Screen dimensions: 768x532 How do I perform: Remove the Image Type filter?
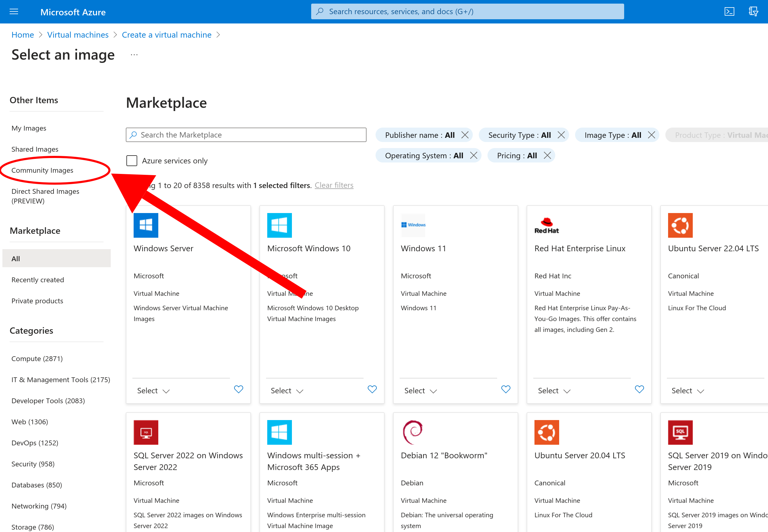651,135
